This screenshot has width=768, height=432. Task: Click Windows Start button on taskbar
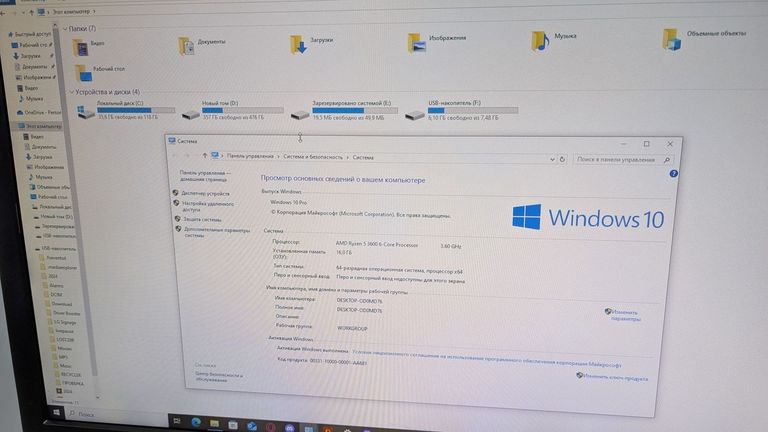[56, 412]
